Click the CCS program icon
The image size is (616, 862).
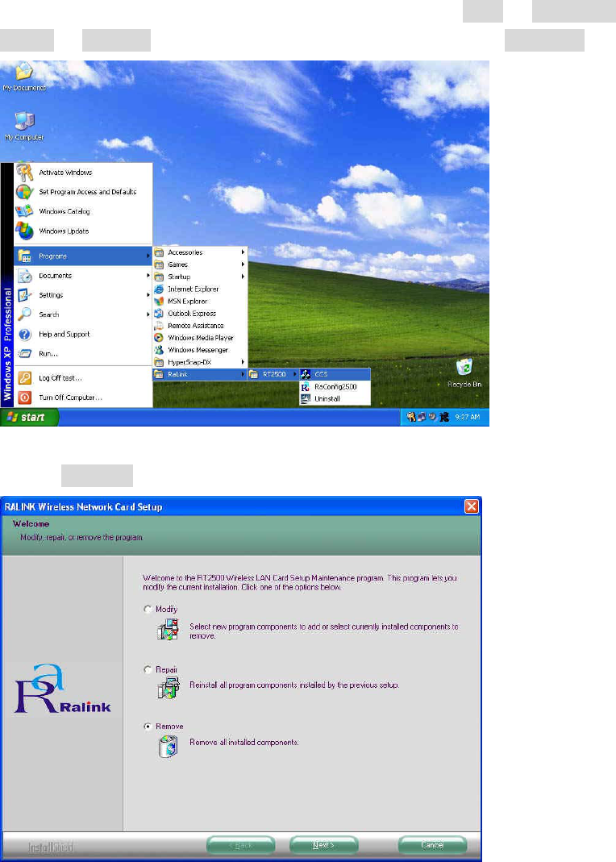click(x=306, y=374)
